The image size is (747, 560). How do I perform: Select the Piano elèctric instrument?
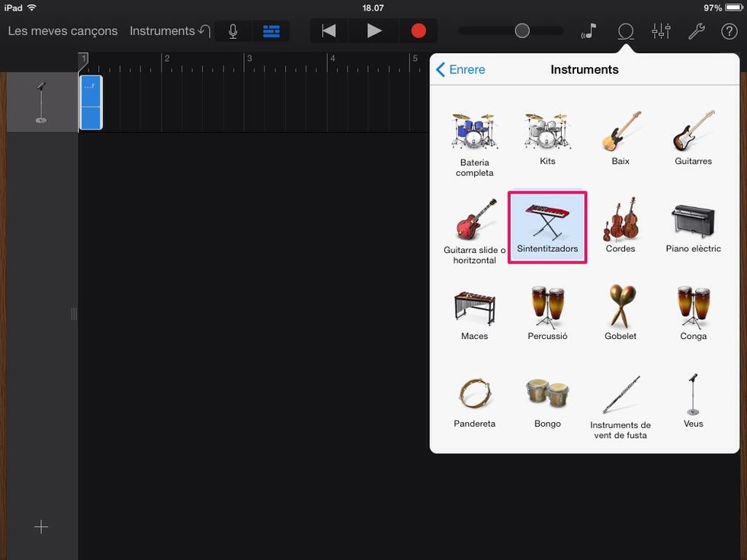click(x=693, y=226)
